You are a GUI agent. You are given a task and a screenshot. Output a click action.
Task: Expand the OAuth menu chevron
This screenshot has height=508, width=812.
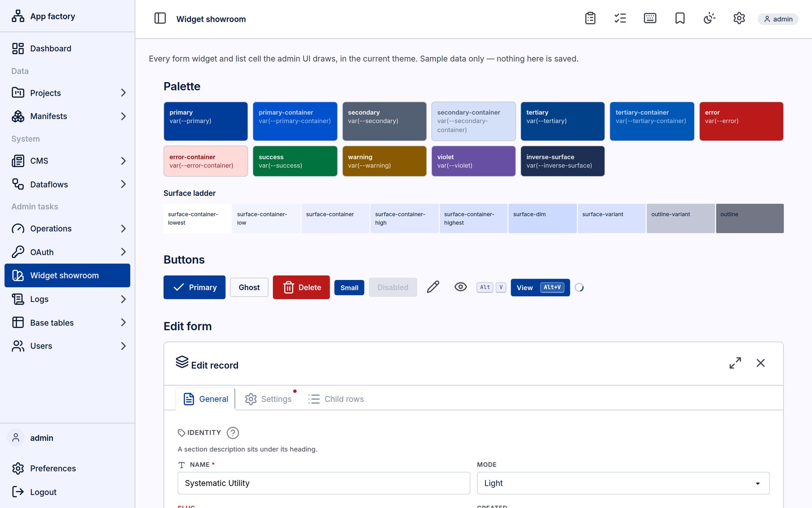[x=123, y=252]
